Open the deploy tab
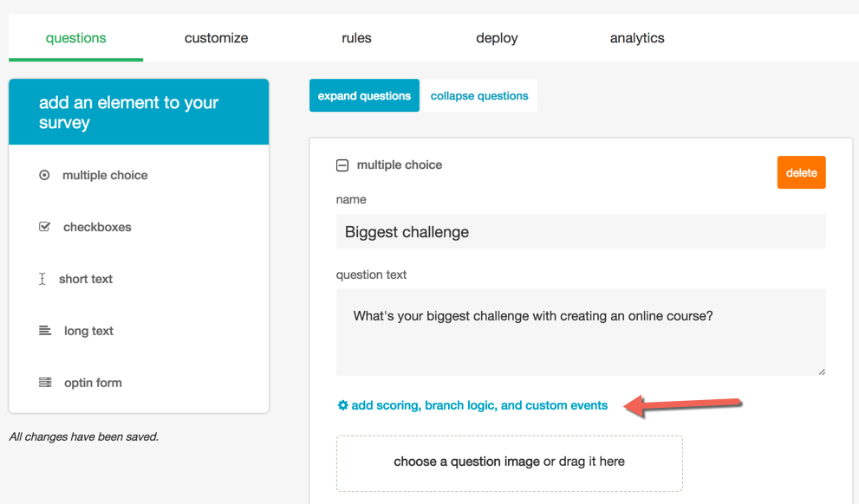This screenshot has width=859, height=504. pos(497,38)
